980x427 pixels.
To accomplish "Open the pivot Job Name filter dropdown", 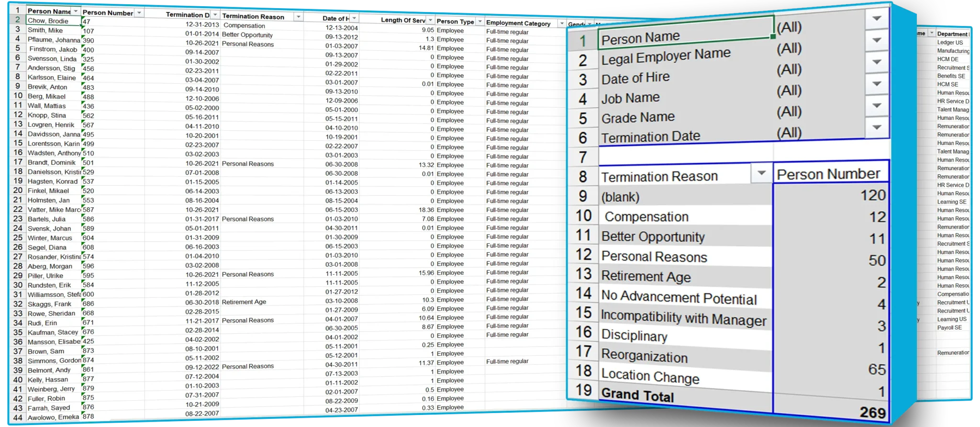I will pos(877,84).
